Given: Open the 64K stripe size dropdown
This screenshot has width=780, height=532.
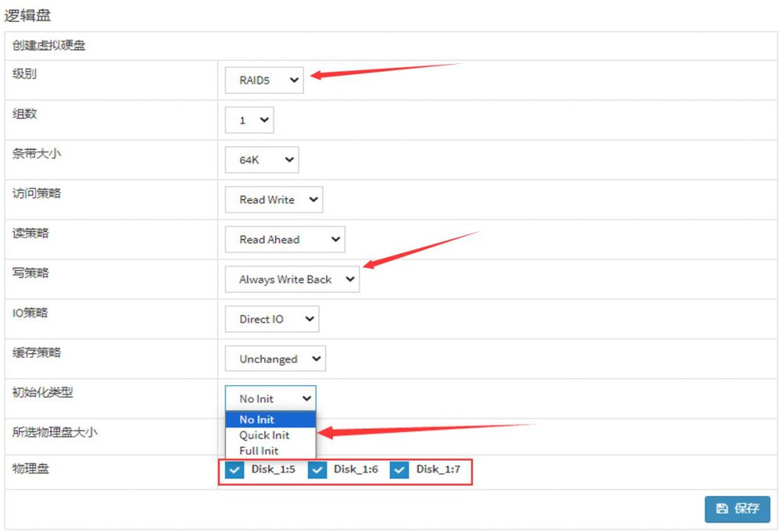Looking at the screenshot, I should [x=262, y=160].
